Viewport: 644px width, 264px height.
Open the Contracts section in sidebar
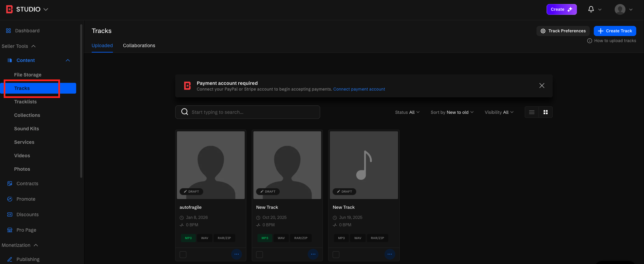pyautogui.click(x=27, y=184)
